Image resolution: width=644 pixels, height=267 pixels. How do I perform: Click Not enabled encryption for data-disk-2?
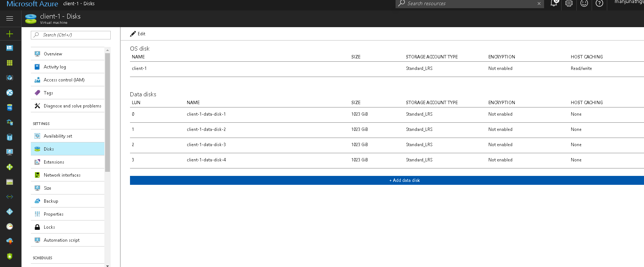pyautogui.click(x=500, y=129)
